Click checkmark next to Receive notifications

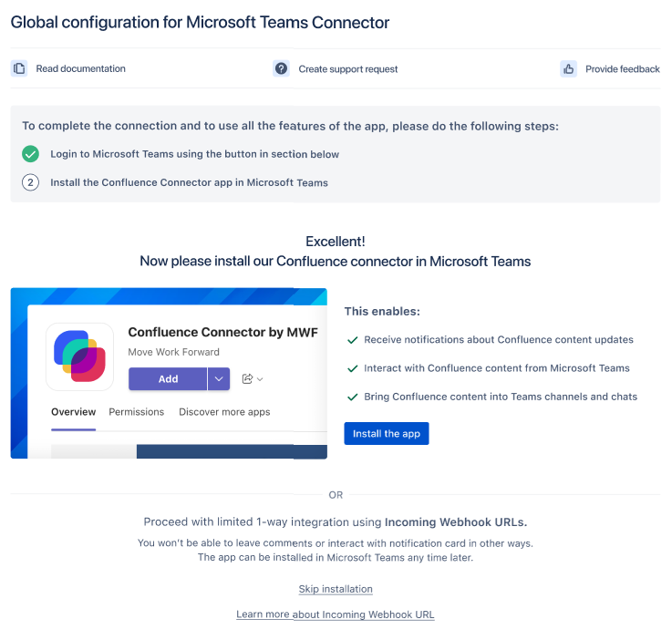pyautogui.click(x=352, y=340)
